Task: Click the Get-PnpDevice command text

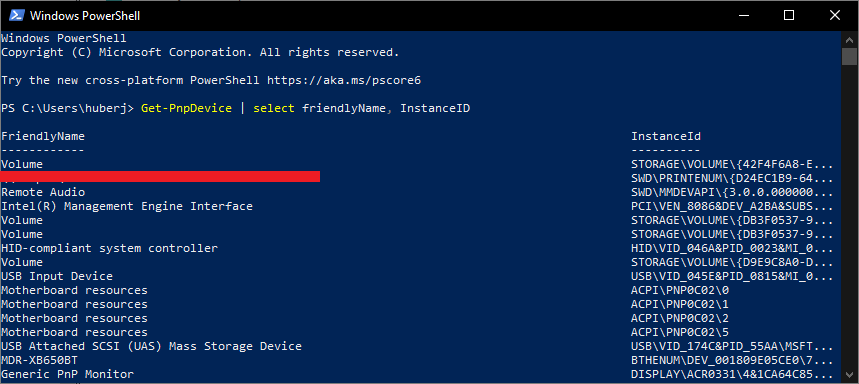Action: (186, 108)
